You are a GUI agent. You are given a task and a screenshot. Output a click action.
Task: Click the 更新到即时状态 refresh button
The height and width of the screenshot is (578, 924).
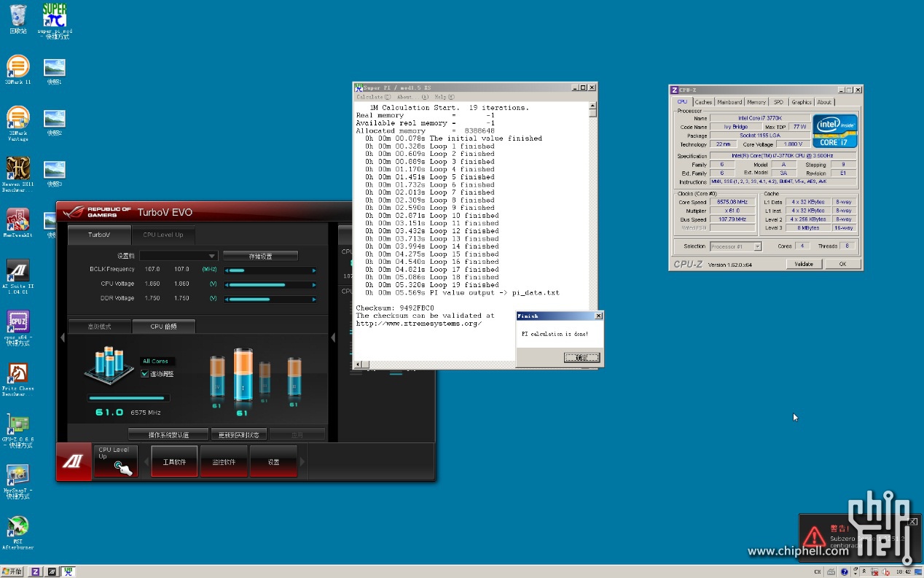point(239,435)
